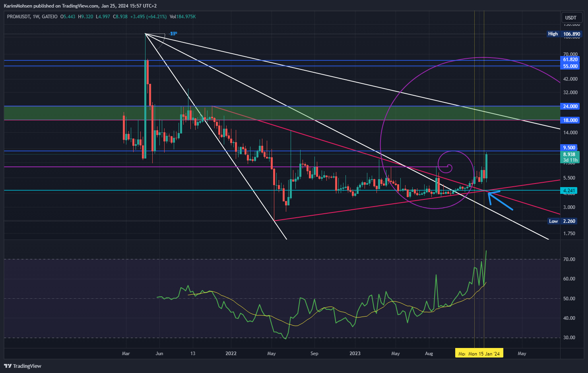The height and width of the screenshot is (373, 588).
Task: Click the RSI 50.00 scale label
Action: coord(569,299)
